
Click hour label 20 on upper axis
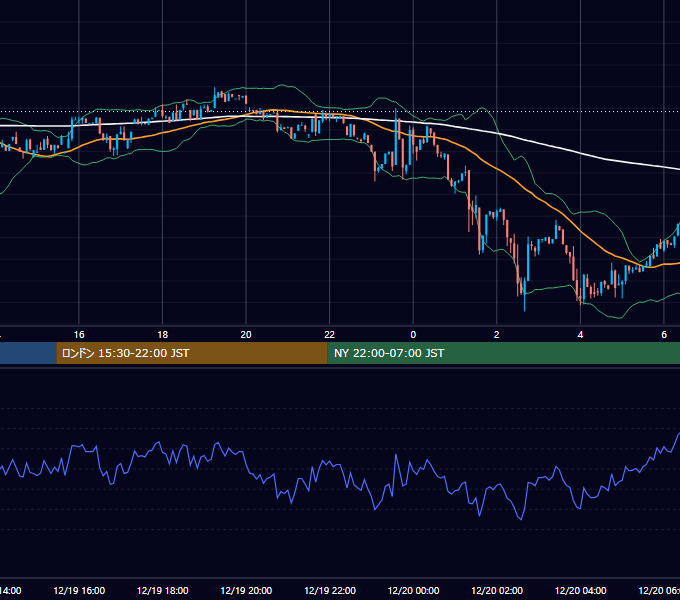pos(246,335)
